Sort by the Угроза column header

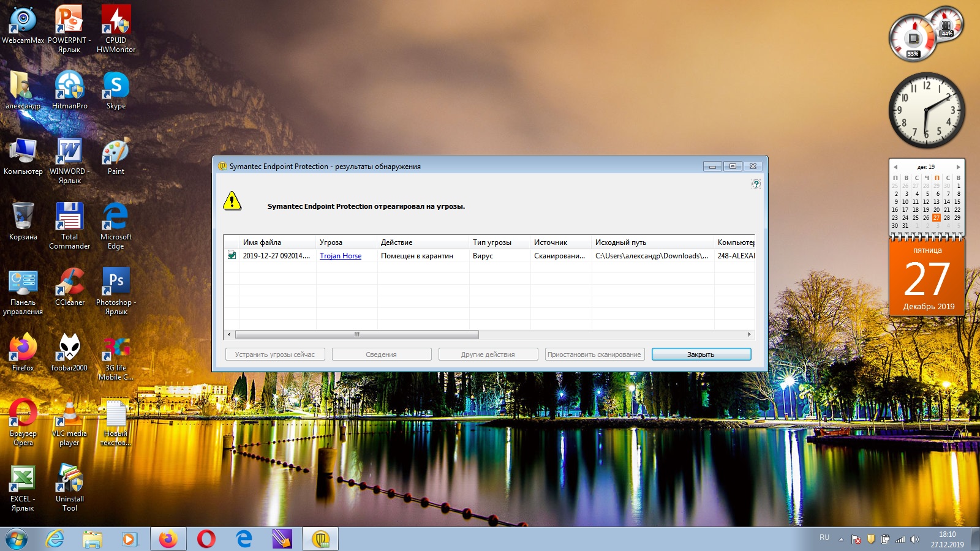tap(347, 242)
